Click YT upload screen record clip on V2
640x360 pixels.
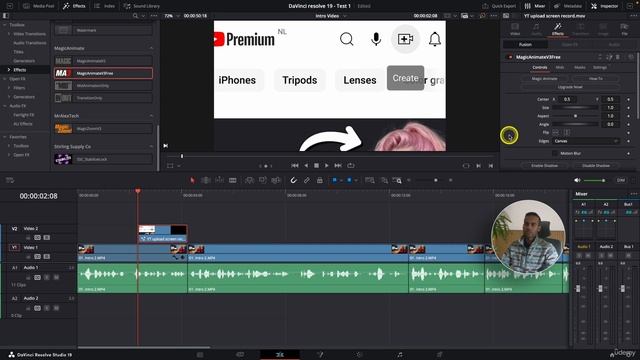pyautogui.click(x=163, y=233)
